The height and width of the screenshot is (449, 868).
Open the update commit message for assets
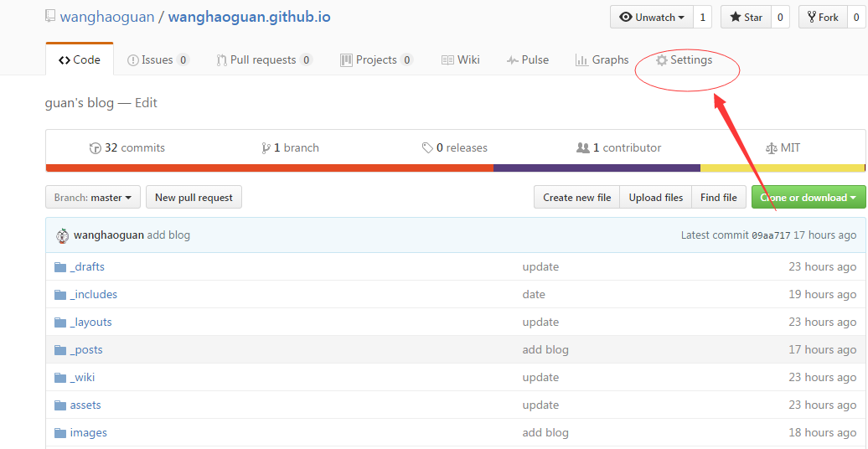pos(540,405)
